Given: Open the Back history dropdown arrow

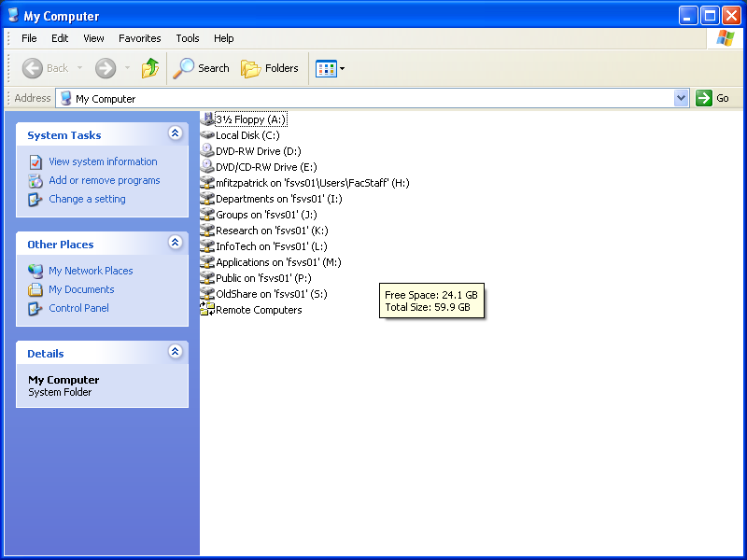Looking at the screenshot, I should point(80,68).
